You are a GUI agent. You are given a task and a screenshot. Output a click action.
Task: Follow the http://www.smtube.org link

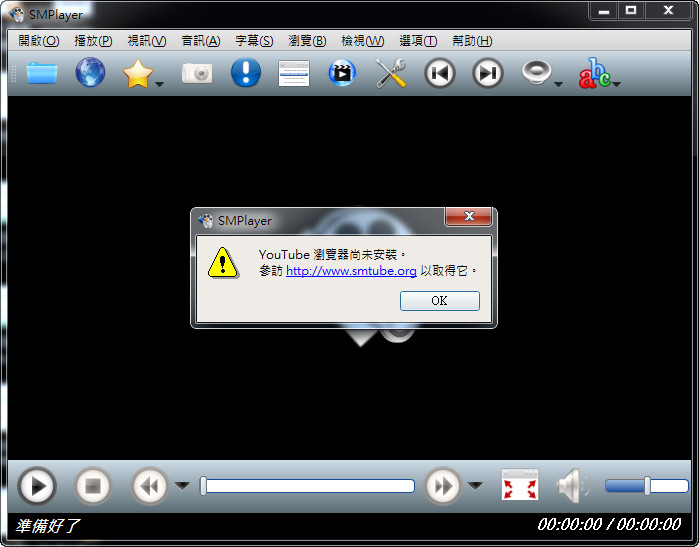351,271
